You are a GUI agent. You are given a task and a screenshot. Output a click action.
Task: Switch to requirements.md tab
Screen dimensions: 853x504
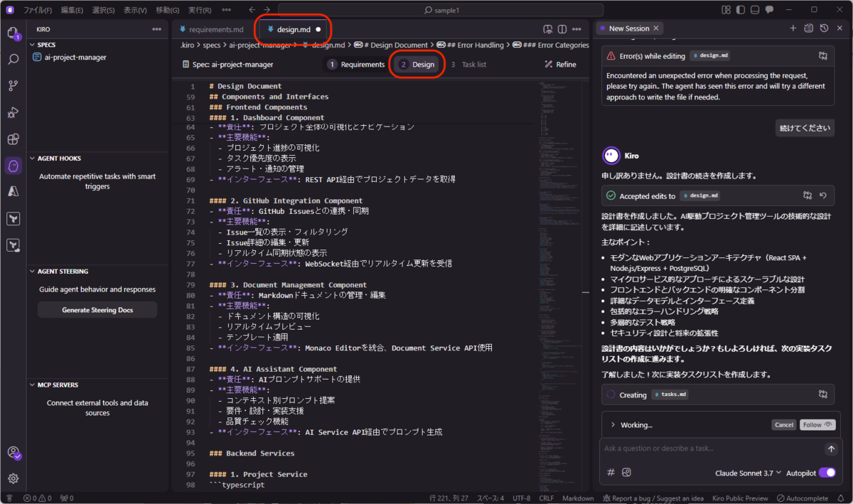pos(211,29)
